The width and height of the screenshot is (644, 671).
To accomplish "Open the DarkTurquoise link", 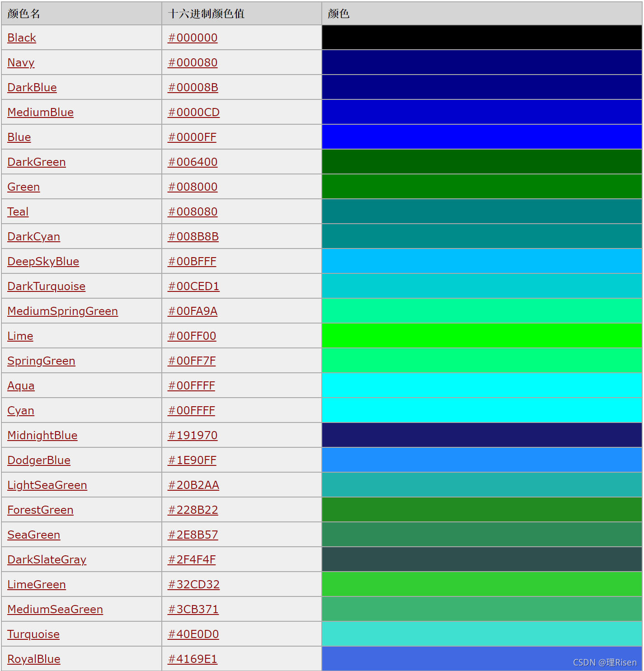I will click(x=47, y=286).
